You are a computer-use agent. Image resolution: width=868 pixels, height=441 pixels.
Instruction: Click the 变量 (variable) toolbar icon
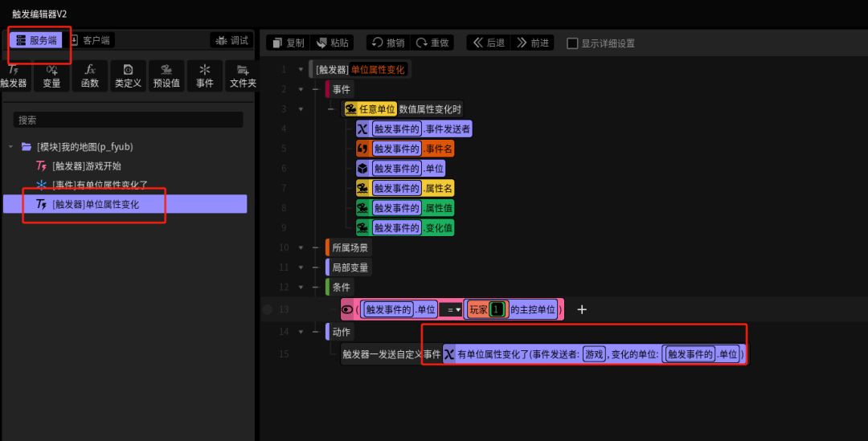click(51, 76)
